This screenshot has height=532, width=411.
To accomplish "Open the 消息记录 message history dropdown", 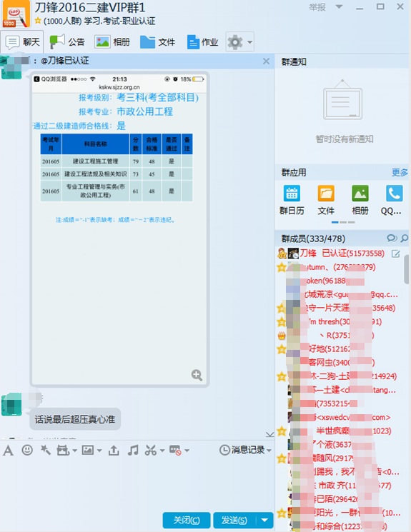I will (245, 450).
